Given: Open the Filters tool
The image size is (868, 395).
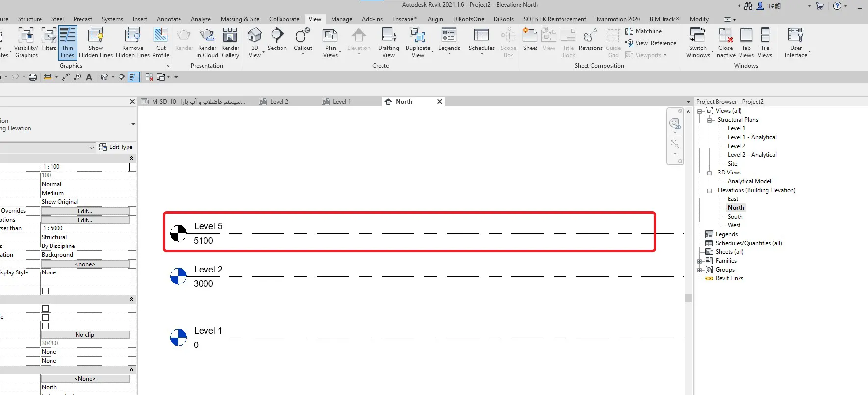Looking at the screenshot, I should [x=49, y=39].
